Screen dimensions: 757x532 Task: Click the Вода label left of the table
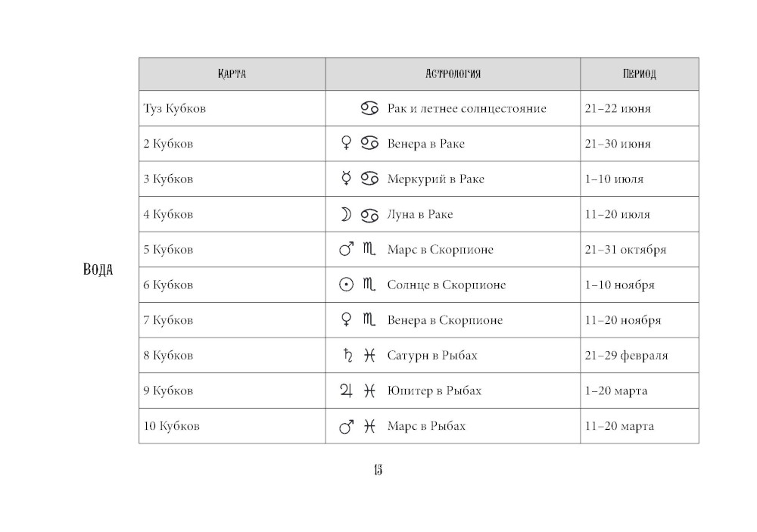[98, 269]
